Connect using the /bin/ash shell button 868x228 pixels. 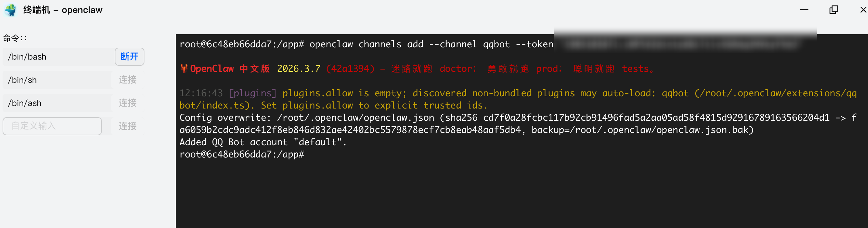128,103
